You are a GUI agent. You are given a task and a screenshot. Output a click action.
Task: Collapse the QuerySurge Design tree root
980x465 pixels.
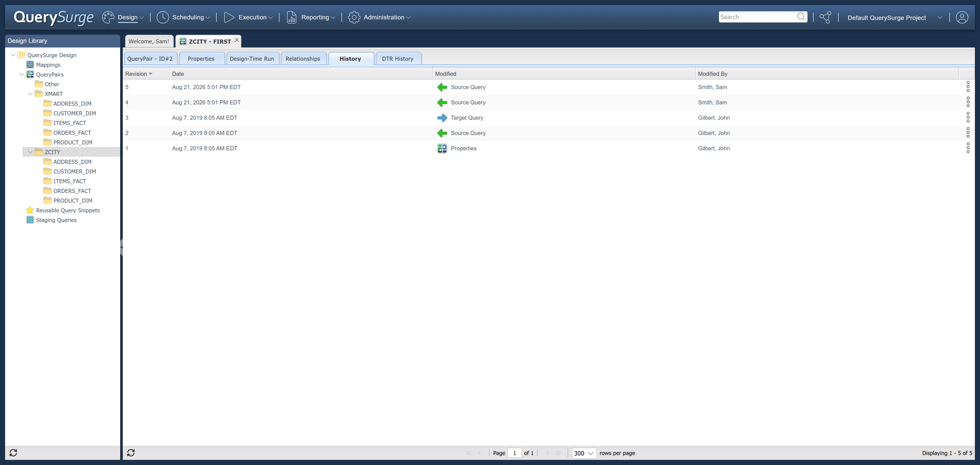13,55
